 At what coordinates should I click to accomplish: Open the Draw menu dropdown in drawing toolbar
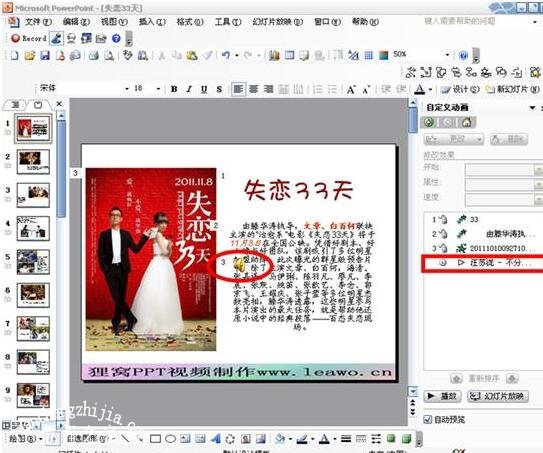25,439
